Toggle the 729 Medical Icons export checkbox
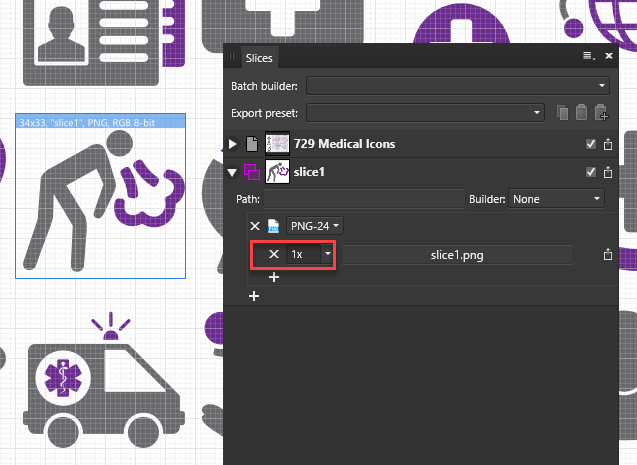Screen dimensions: 637x465 [x=591, y=144]
